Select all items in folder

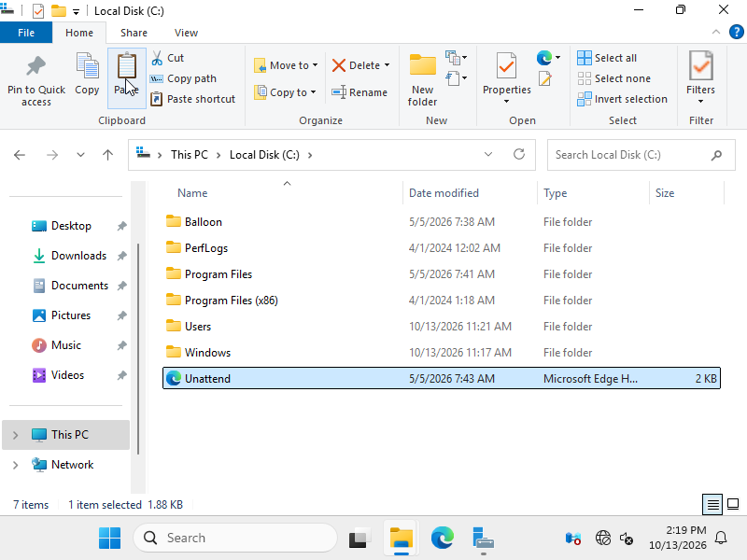pyautogui.click(x=607, y=58)
